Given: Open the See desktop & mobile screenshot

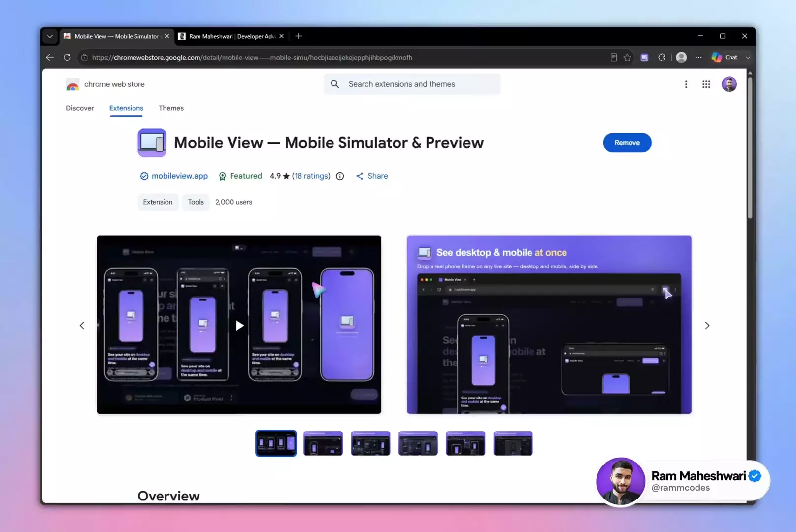Looking at the screenshot, I should (549, 325).
